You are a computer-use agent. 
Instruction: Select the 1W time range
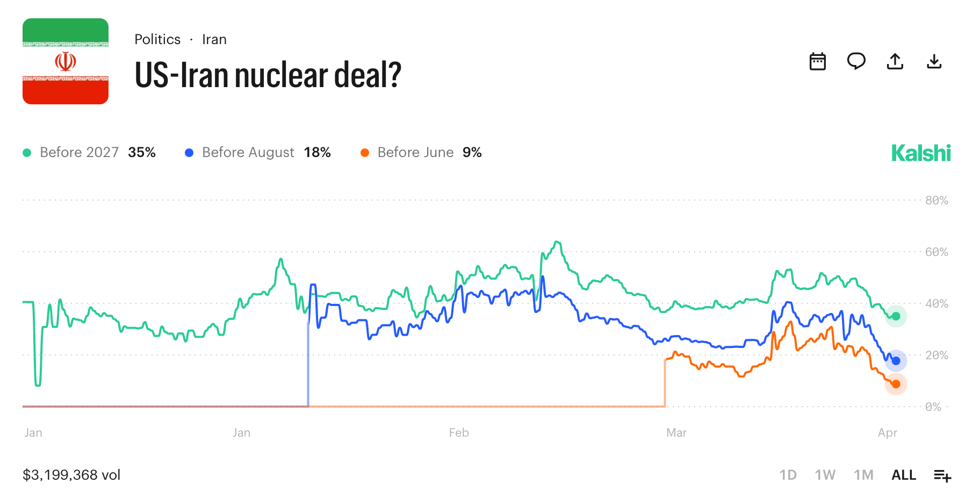tap(825, 475)
